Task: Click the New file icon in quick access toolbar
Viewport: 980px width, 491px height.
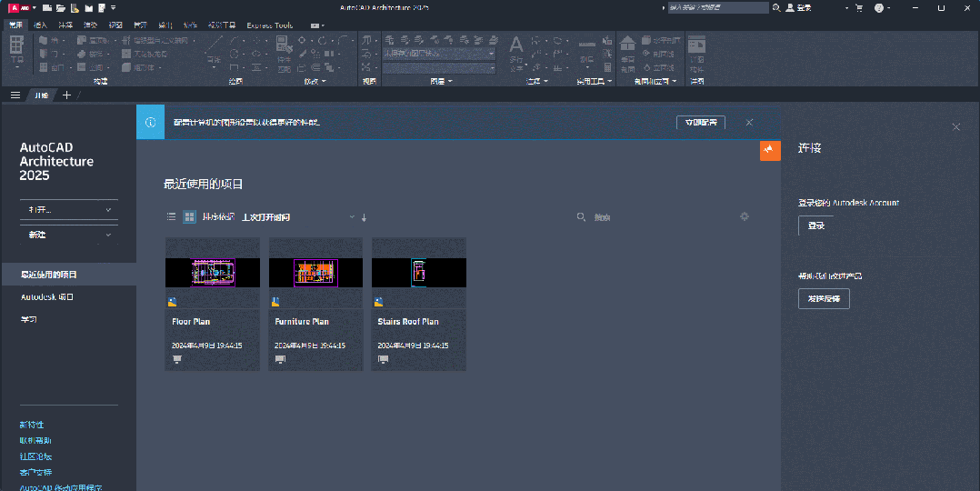Action: point(47,7)
